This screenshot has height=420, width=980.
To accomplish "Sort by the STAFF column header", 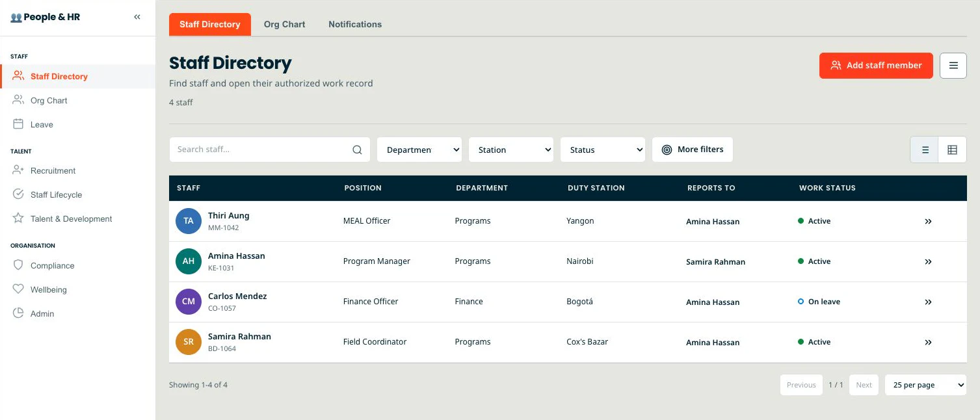I will tap(189, 188).
